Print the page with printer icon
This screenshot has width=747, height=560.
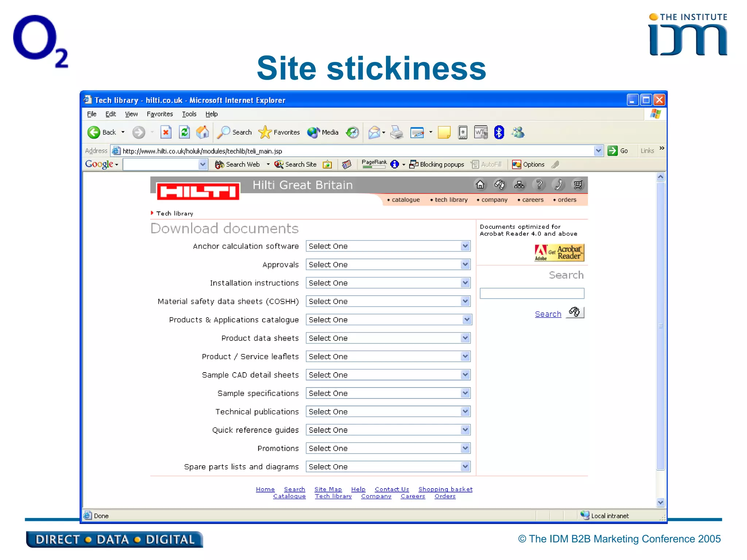(397, 132)
